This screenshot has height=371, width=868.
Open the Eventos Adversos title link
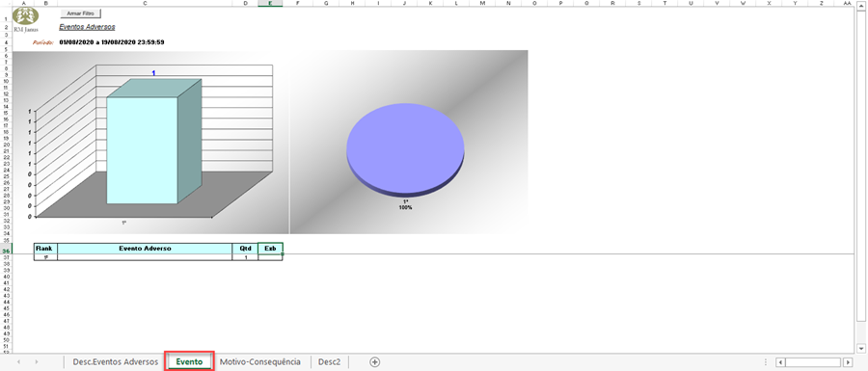[87, 27]
